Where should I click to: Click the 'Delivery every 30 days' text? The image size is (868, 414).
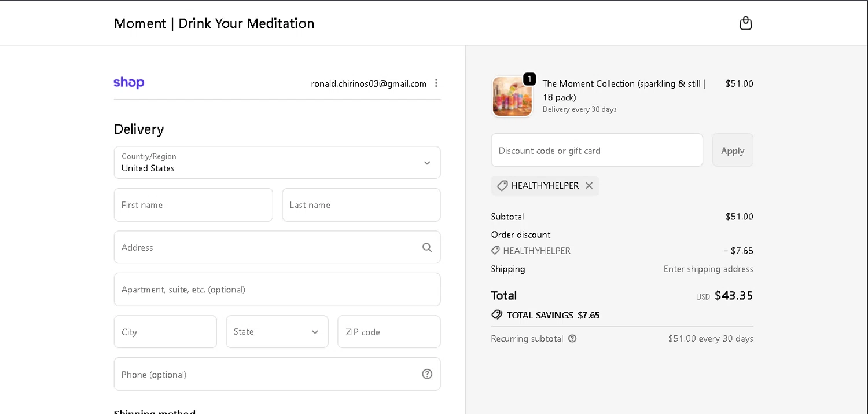[x=579, y=109]
